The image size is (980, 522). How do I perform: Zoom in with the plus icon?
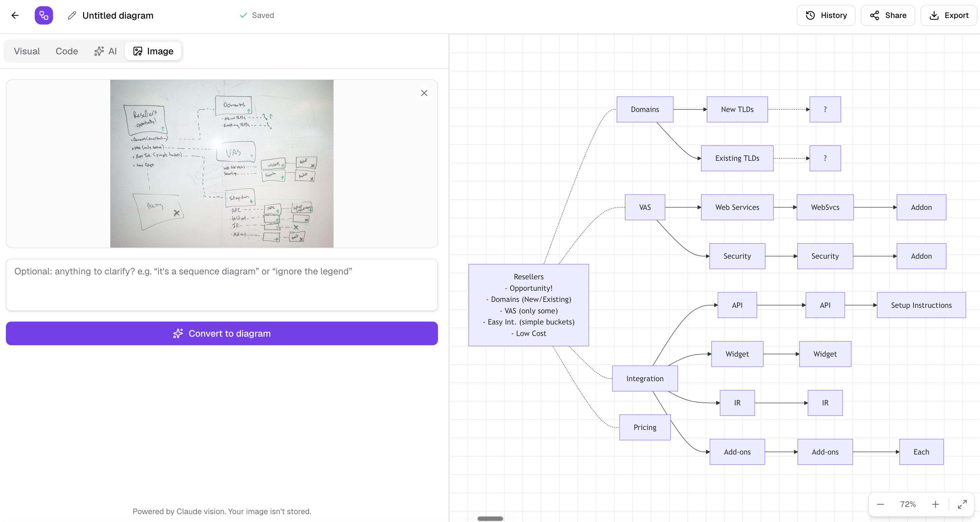935,504
